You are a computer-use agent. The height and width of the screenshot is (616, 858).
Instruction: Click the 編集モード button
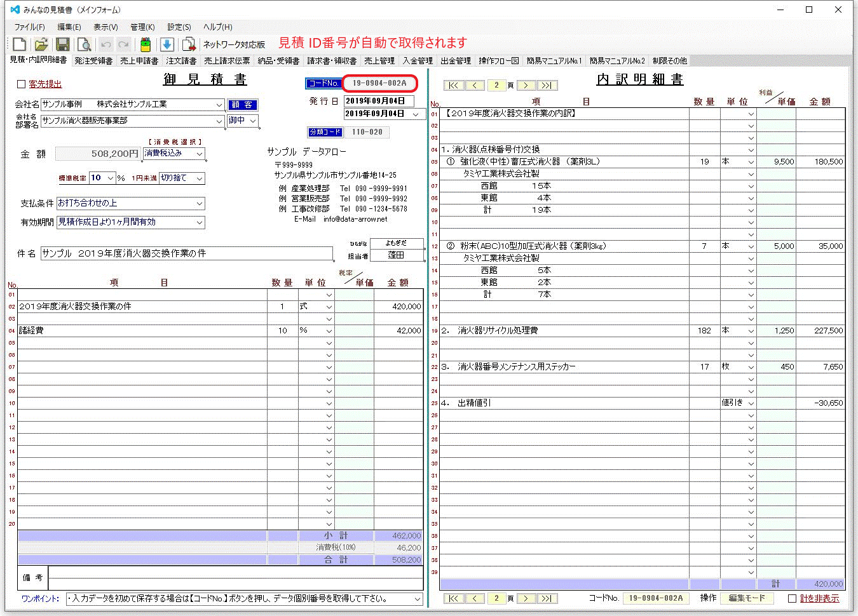[x=747, y=598]
